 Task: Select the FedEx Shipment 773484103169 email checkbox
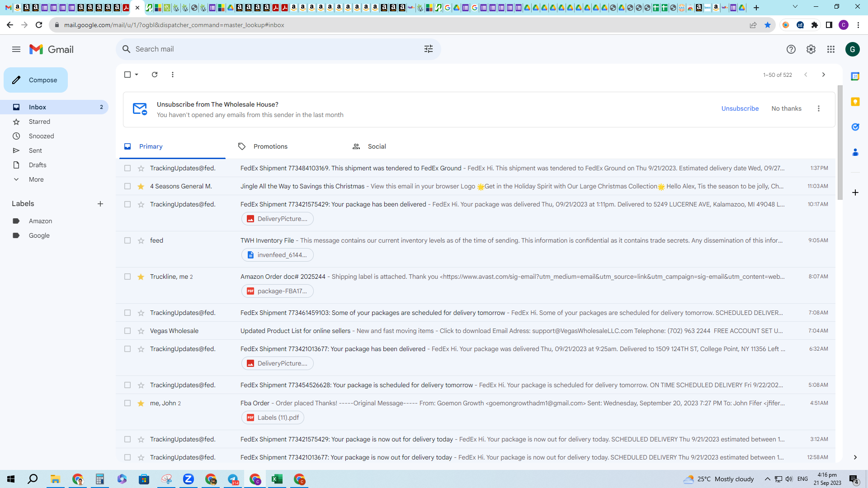127,169
